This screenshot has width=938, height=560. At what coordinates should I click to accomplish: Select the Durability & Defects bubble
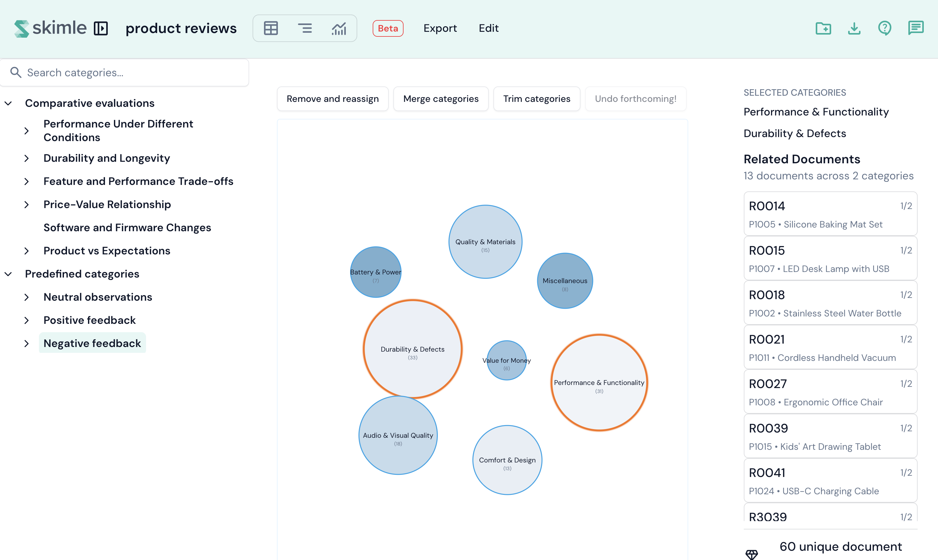[x=412, y=349]
